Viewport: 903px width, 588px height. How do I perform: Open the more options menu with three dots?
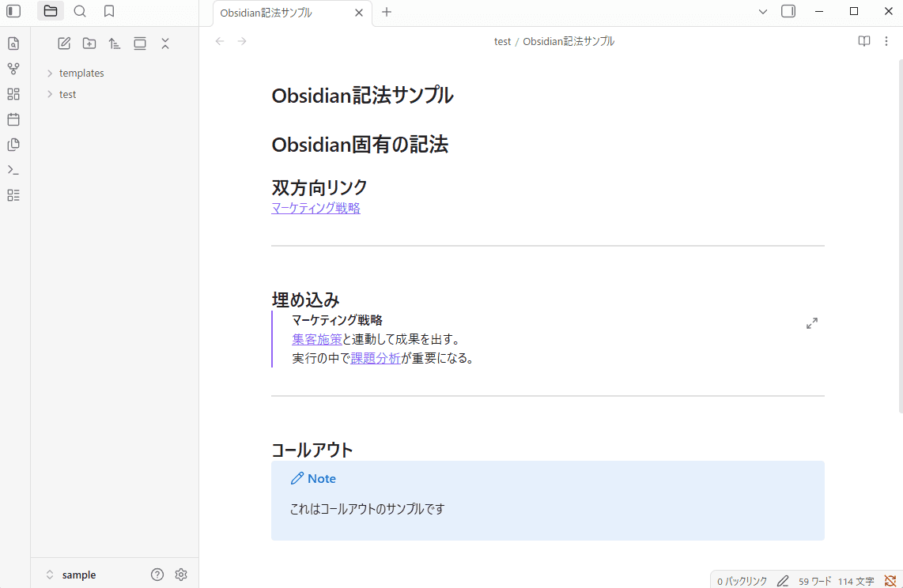click(886, 41)
